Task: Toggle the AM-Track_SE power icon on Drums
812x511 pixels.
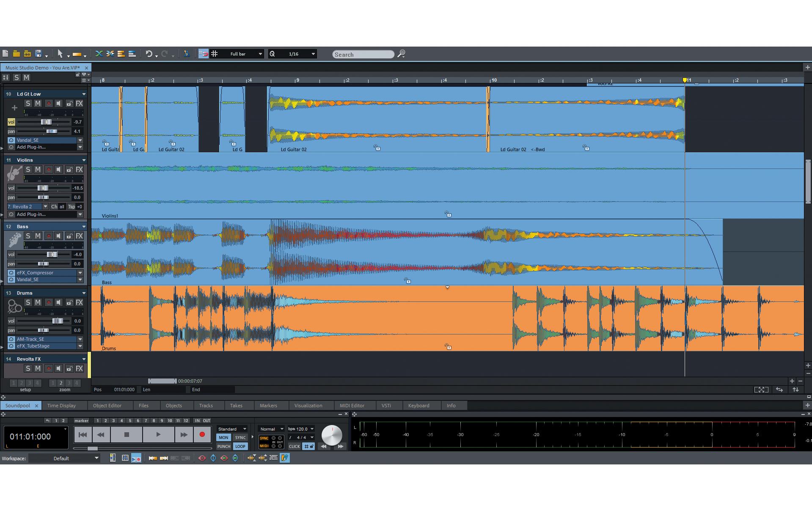Action: pyautogui.click(x=11, y=339)
